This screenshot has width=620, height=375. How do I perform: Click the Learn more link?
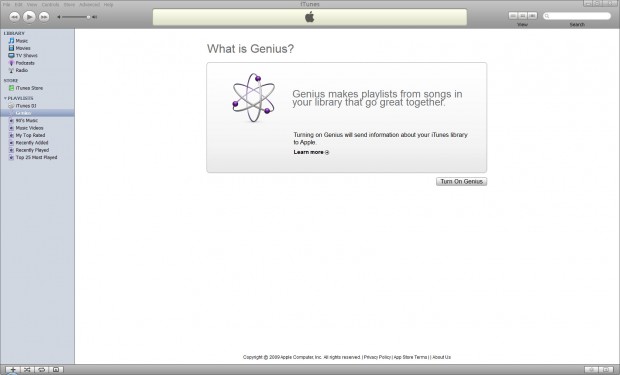[x=311, y=152]
